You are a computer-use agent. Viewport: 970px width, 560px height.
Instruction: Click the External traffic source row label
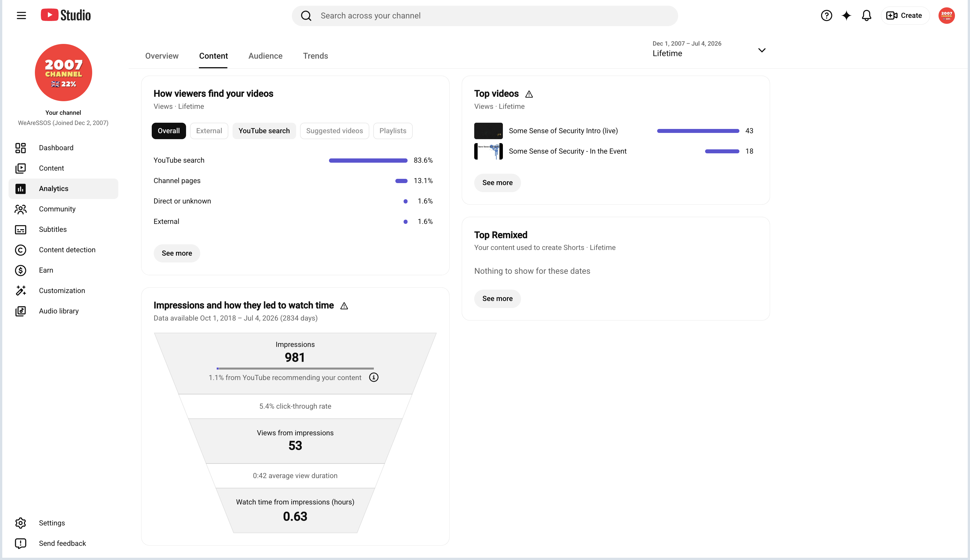166,222
